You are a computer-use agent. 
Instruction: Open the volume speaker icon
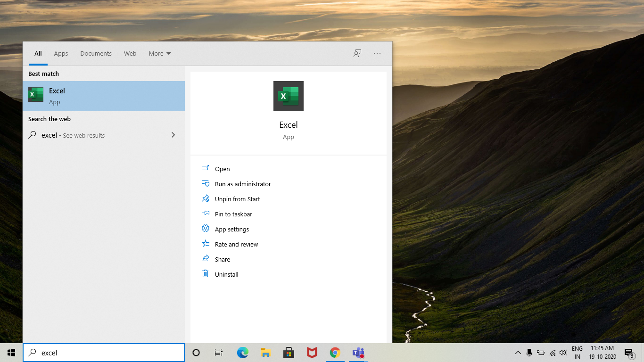[x=563, y=353]
